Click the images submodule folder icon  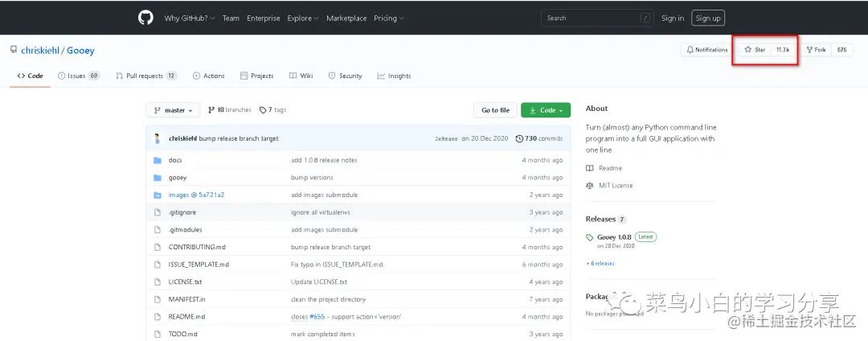tap(158, 195)
